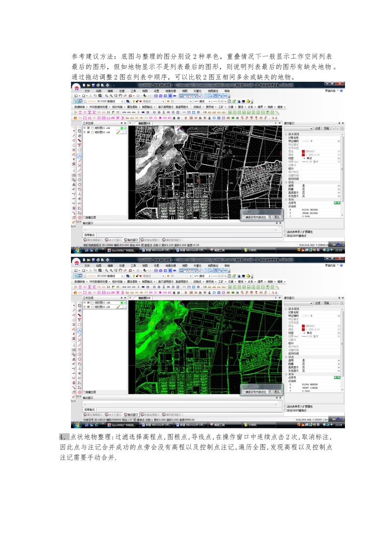This screenshot has width=392, height=555.
Task: Open 设置 menu in lower screenshot
Action: pos(156,266)
